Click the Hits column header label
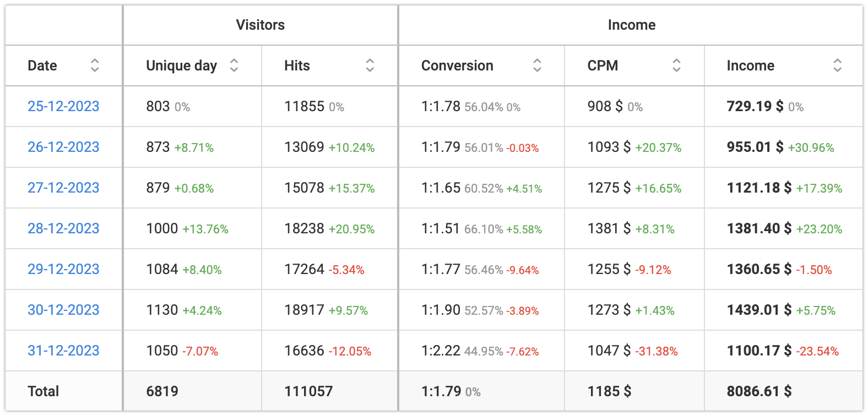 [x=297, y=65]
